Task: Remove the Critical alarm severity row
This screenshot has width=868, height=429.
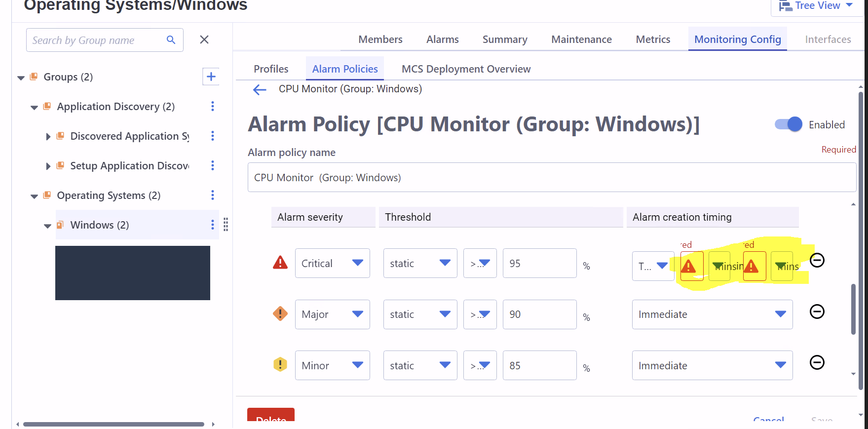Action: [x=817, y=260]
